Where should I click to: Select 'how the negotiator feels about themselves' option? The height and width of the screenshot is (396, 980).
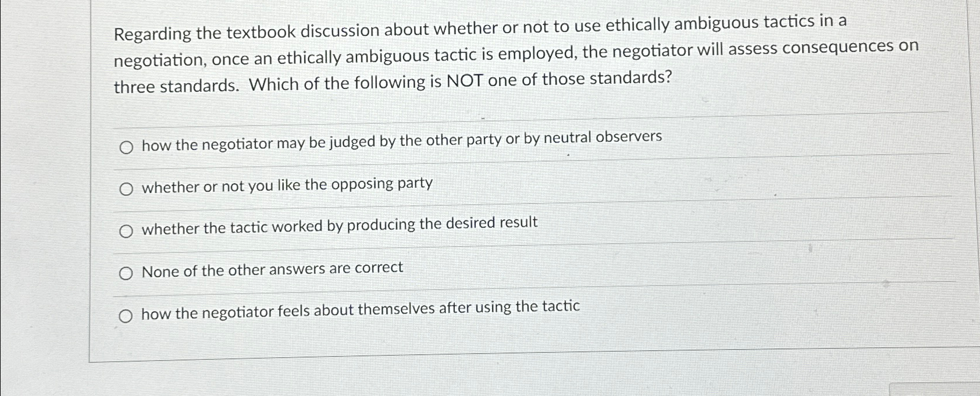[126, 315]
